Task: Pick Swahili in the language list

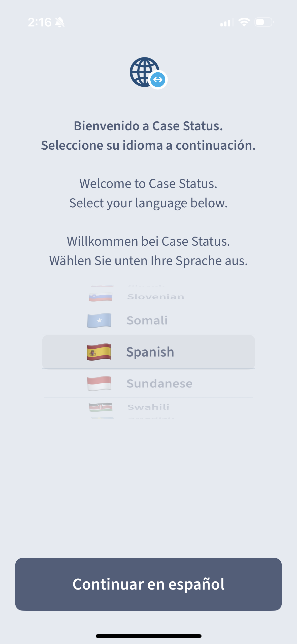Action: 148,407
